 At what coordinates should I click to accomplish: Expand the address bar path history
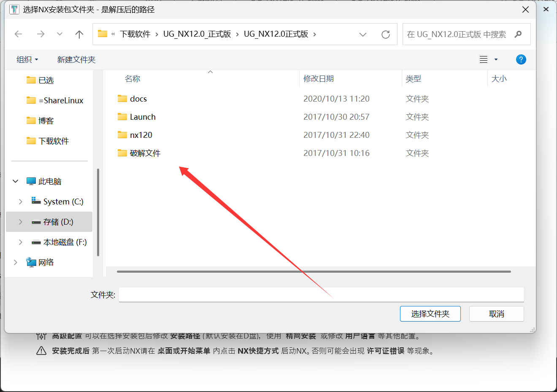[x=362, y=35]
